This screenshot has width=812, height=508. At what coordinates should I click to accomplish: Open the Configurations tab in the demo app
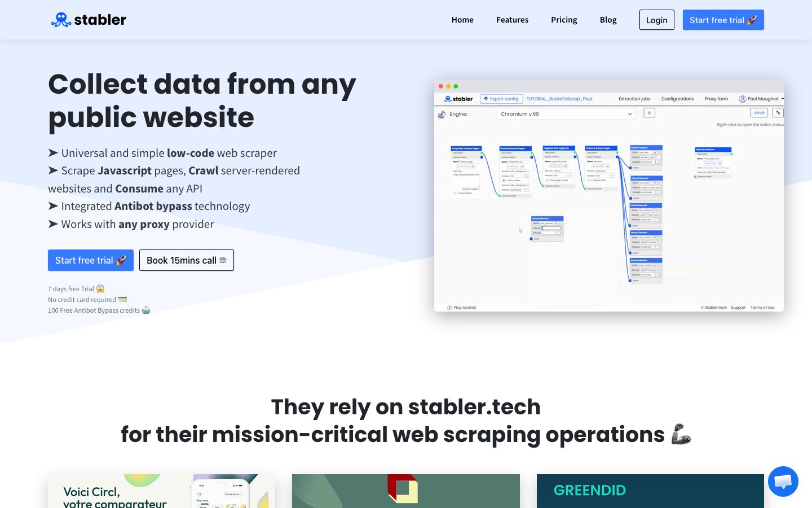[x=677, y=99]
